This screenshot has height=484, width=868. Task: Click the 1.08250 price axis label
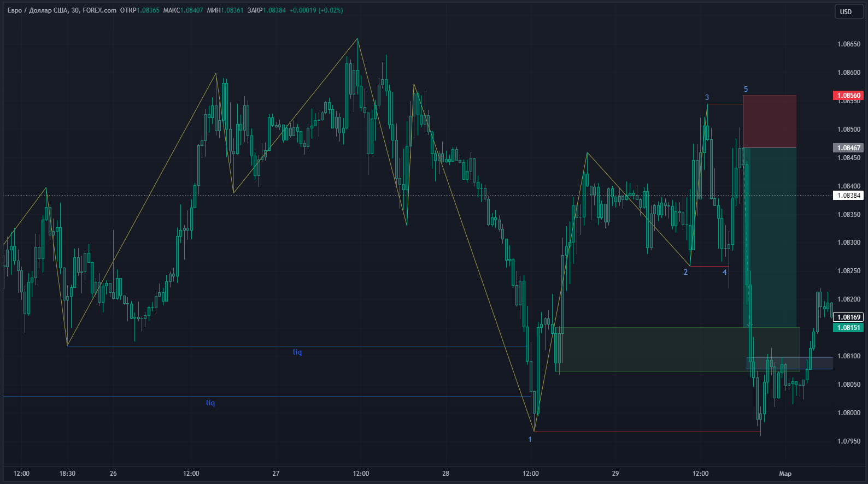tap(849, 271)
